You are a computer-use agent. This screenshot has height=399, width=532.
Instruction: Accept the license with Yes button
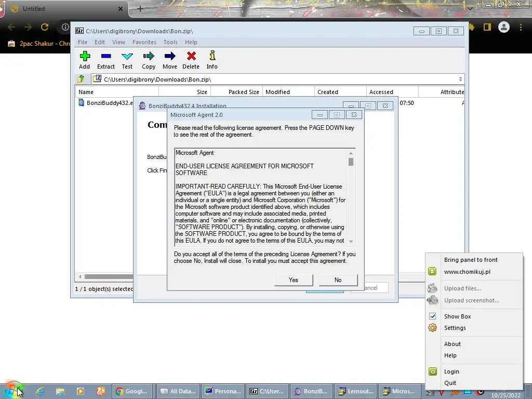coord(294,280)
